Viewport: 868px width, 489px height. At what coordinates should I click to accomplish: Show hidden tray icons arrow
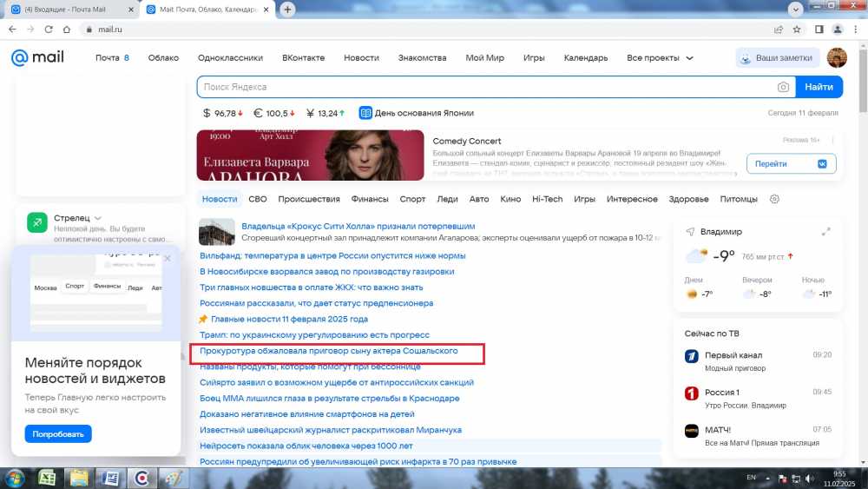click(x=768, y=478)
